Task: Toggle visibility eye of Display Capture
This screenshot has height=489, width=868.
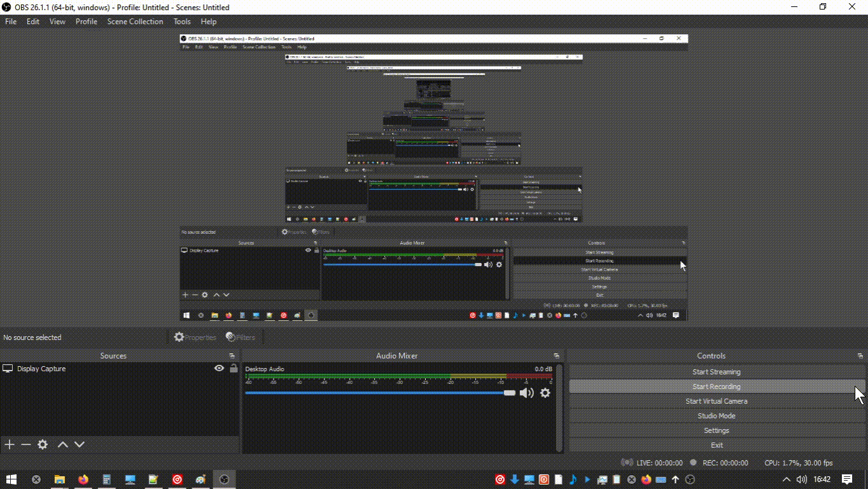Action: 220,368
